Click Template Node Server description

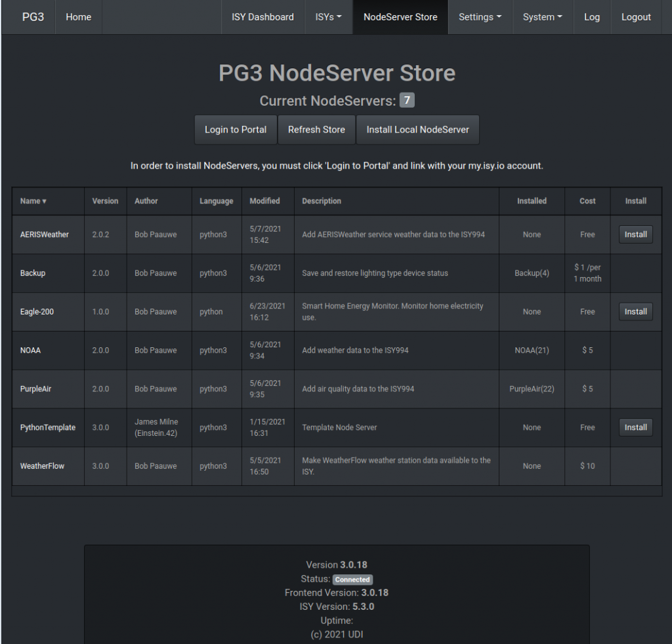coord(339,427)
